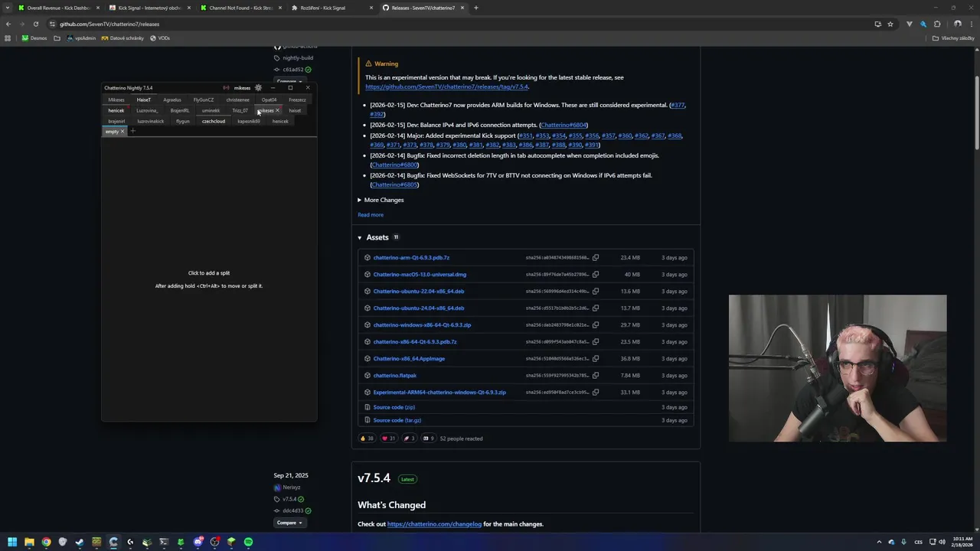The width and height of the screenshot is (980, 551).
Task: Open the blue extension icon in Chrome toolbar
Action: coord(923,24)
